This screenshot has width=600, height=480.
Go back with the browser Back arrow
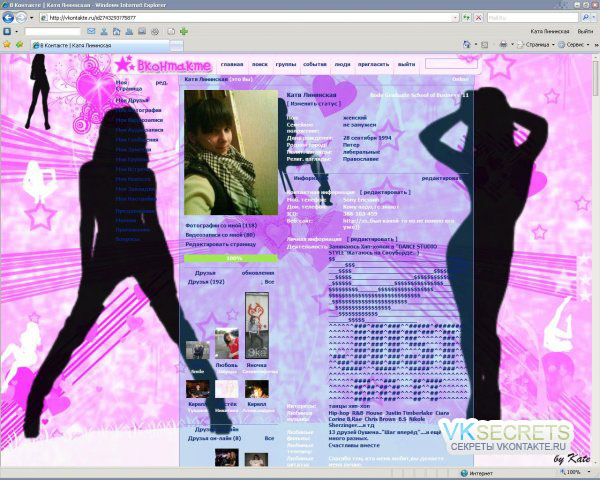point(8,18)
